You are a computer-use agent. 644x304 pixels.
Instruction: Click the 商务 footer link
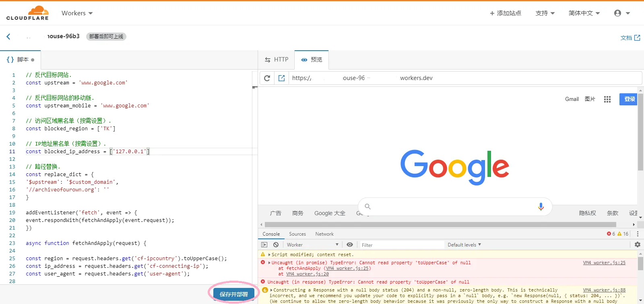pos(298,213)
